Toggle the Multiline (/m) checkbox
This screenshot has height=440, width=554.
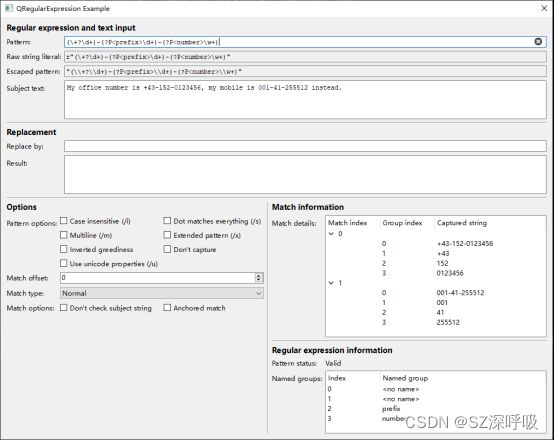pyautogui.click(x=64, y=235)
